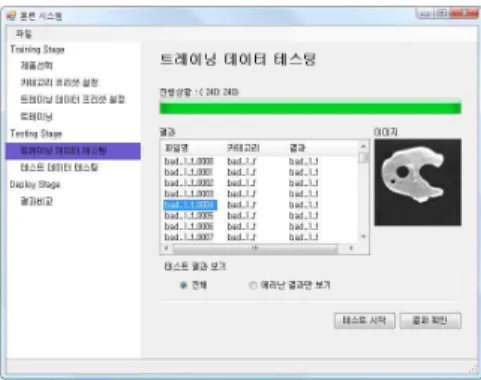Click the 결과 확인 button
The image size is (481, 380).
tap(430, 321)
